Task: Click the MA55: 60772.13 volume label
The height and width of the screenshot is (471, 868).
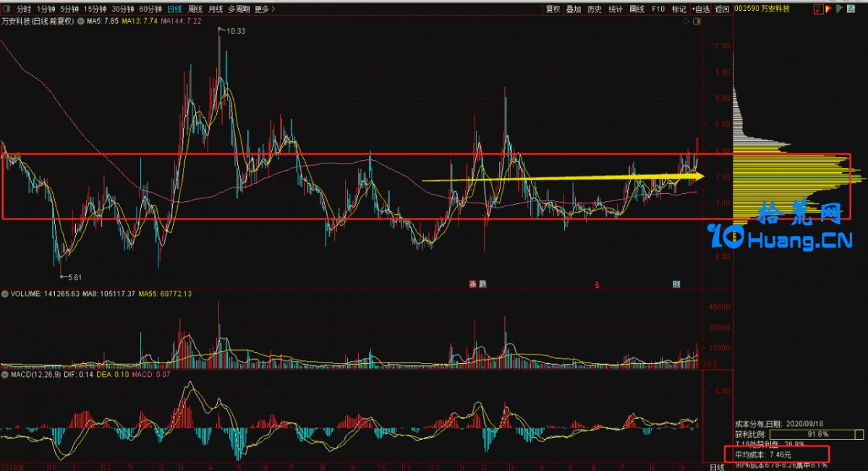Action: point(165,294)
